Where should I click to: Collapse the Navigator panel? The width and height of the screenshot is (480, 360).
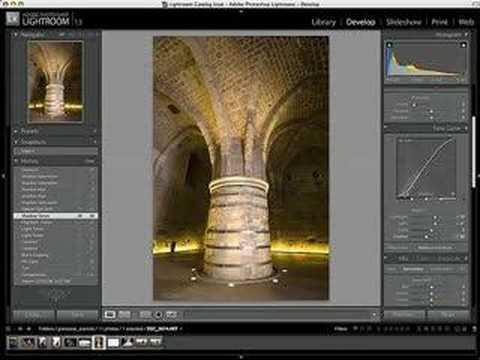point(16,35)
